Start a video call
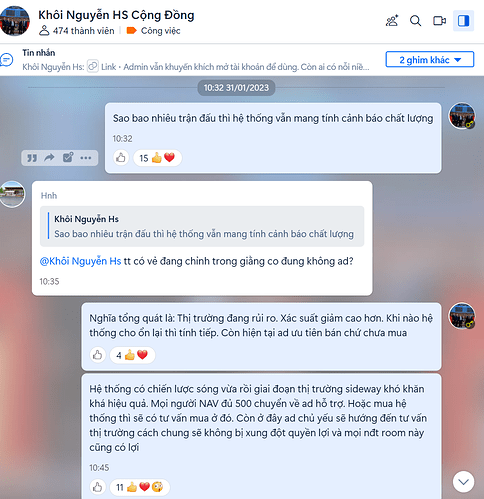 coord(439,21)
